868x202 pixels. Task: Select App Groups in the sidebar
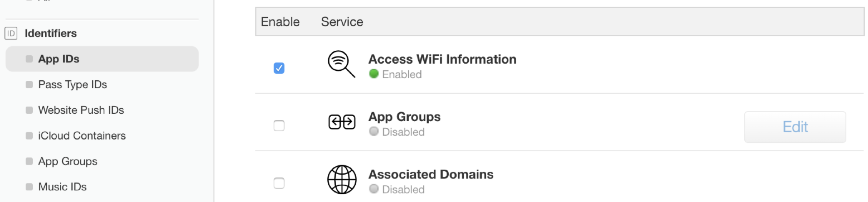tap(67, 161)
